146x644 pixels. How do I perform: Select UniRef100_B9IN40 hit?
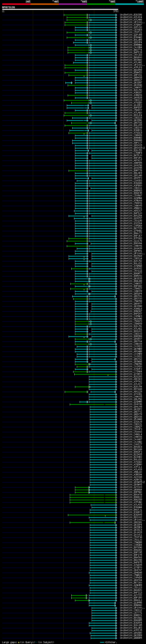[131, 60]
